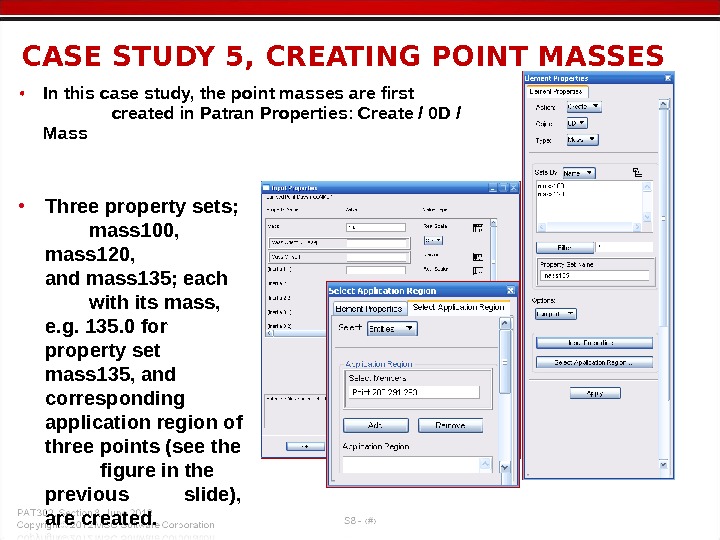The image size is (720, 540).
Task: Select mass100 in the property sets list
Action: click(x=551, y=186)
